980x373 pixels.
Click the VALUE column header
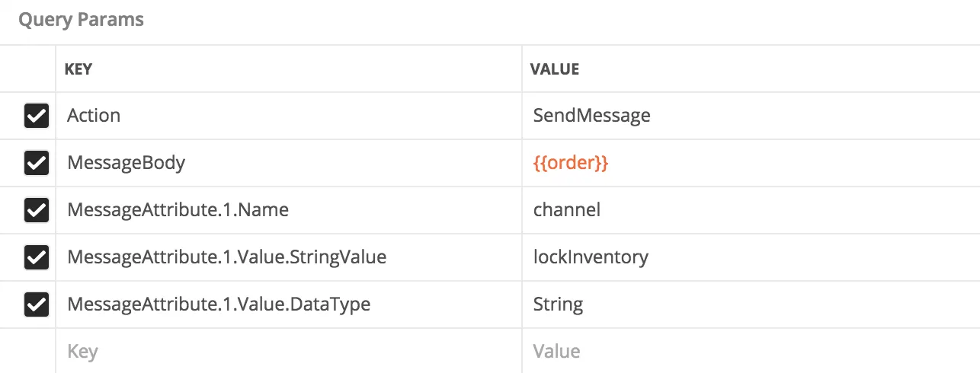555,69
